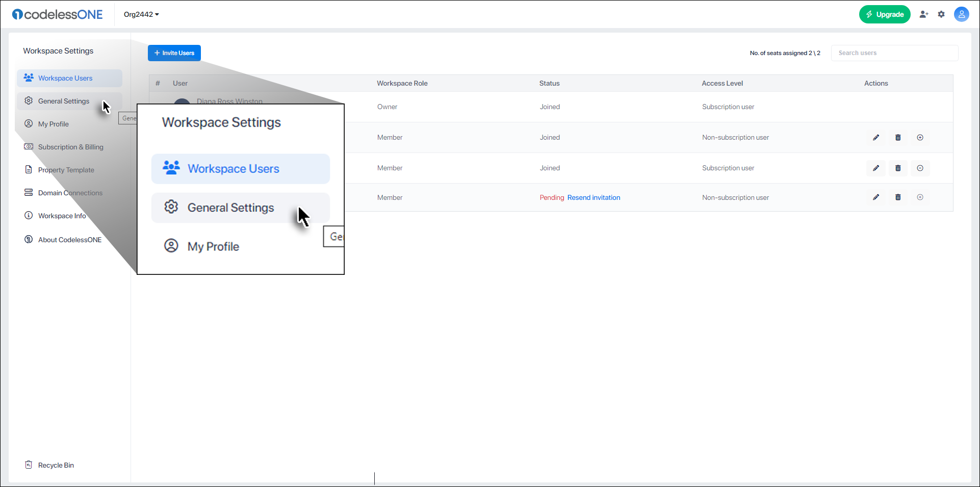
Task: Open General Settings in the sidebar
Action: 69,101
